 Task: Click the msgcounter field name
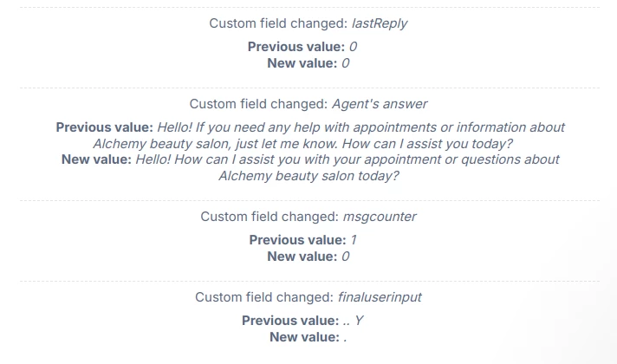[380, 216]
